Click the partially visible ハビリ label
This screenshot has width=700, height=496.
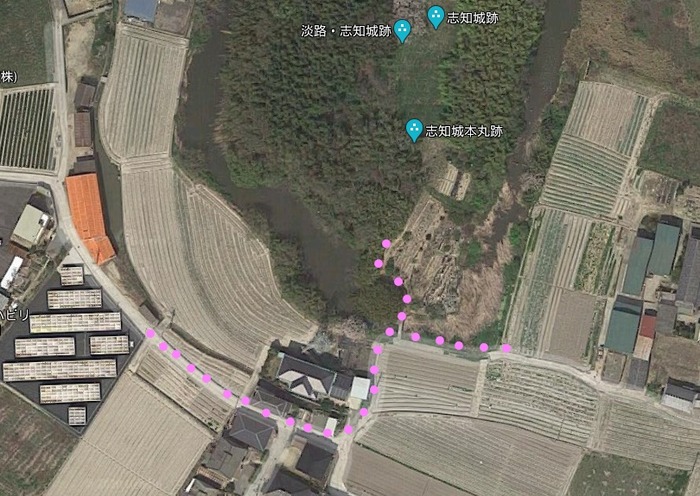13,316
